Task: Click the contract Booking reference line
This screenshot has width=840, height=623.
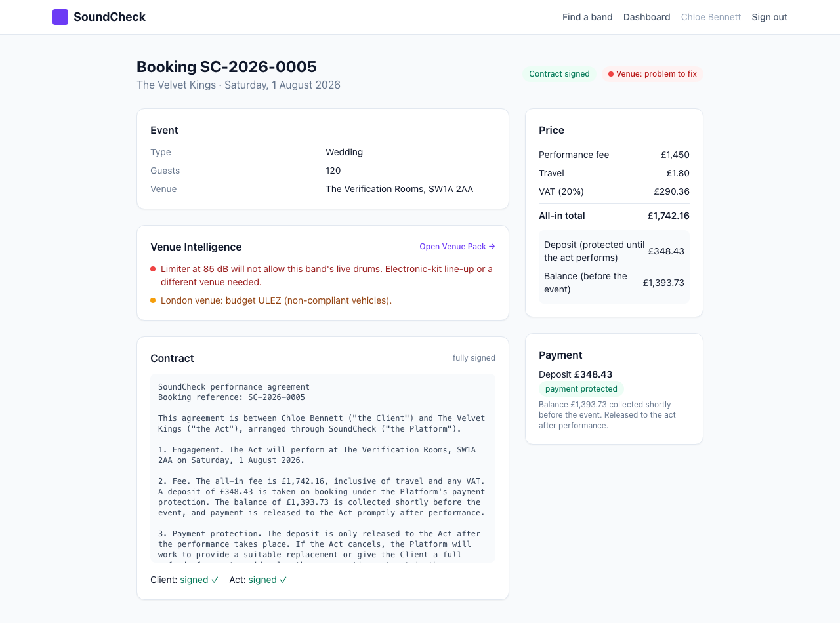Action: [232, 397]
